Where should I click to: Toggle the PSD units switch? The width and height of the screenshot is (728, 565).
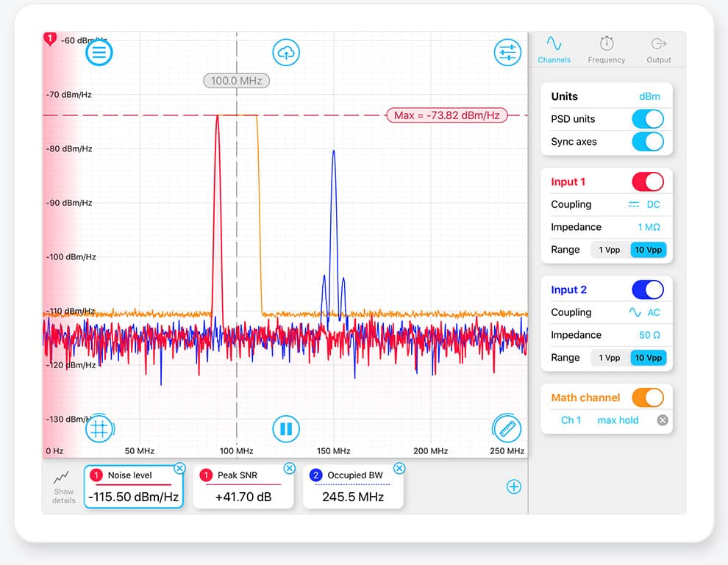648,119
